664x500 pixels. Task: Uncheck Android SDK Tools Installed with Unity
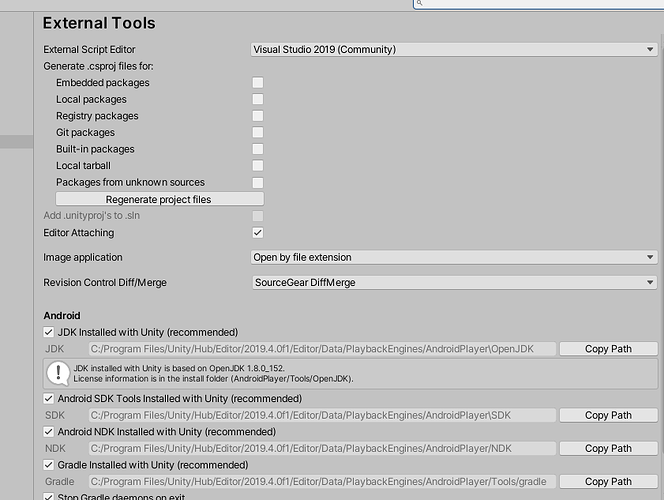click(49, 399)
